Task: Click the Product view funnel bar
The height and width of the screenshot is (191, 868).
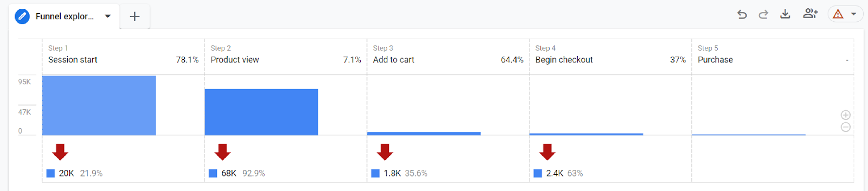Action: click(261, 112)
